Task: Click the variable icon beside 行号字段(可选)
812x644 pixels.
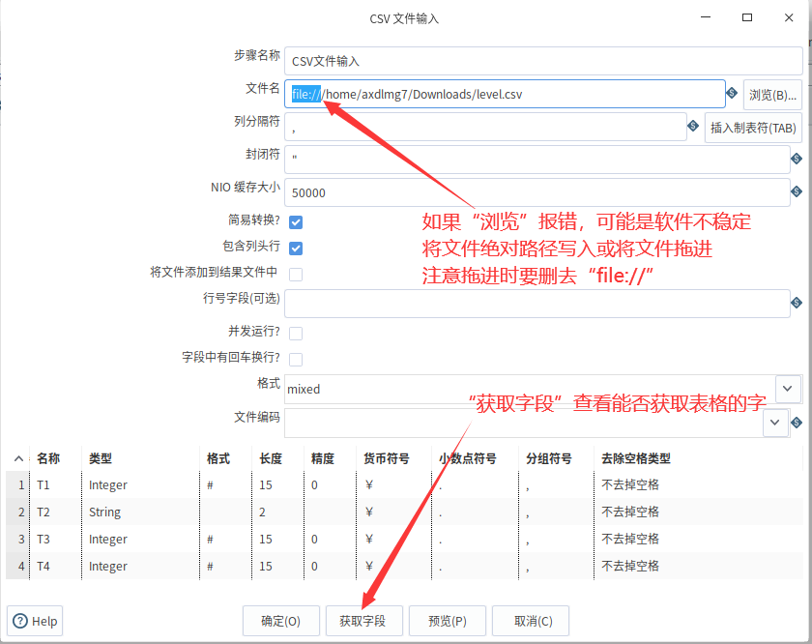Action: (797, 302)
